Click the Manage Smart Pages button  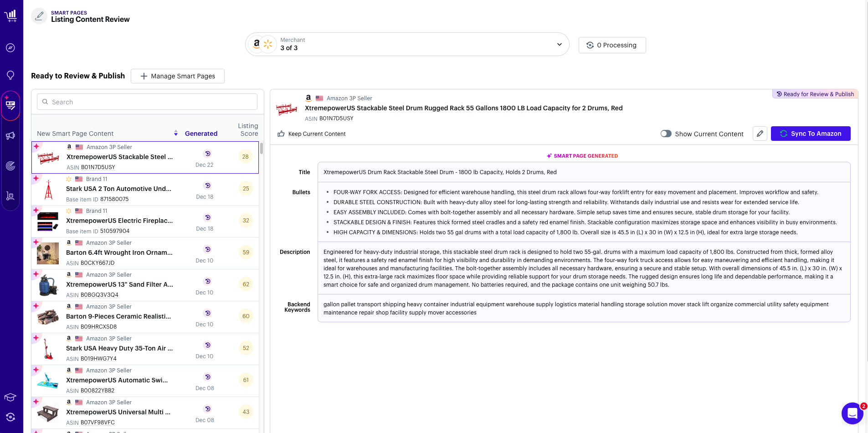pyautogui.click(x=178, y=76)
